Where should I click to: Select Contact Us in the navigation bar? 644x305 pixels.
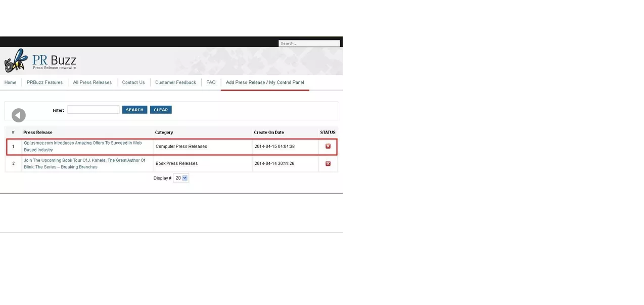(133, 82)
